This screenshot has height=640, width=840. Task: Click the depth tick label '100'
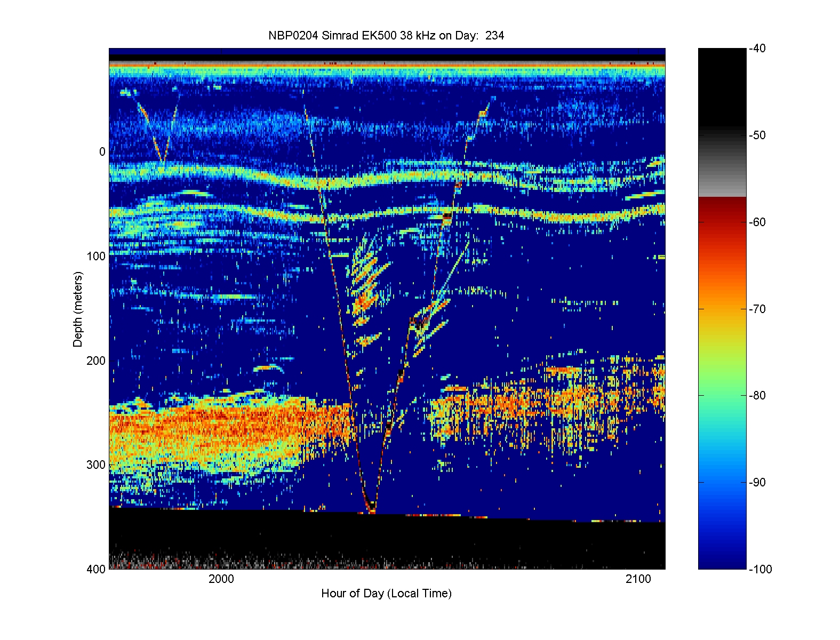[x=96, y=256]
